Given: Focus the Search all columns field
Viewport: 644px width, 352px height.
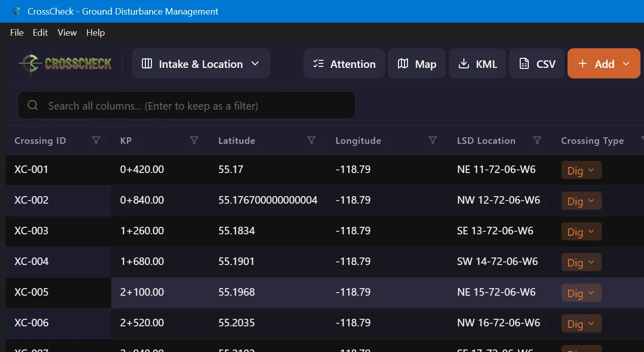Looking at the screenshot, I should pos(187,105).
